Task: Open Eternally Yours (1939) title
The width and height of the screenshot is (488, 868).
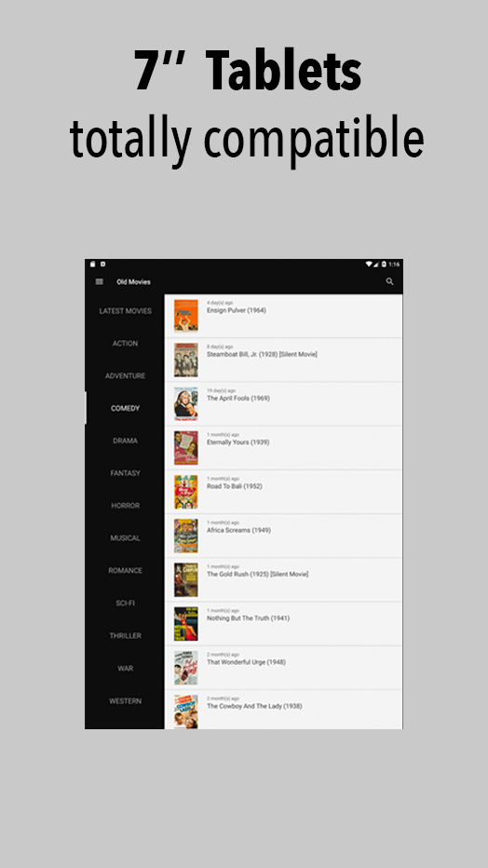Action: 237,442
